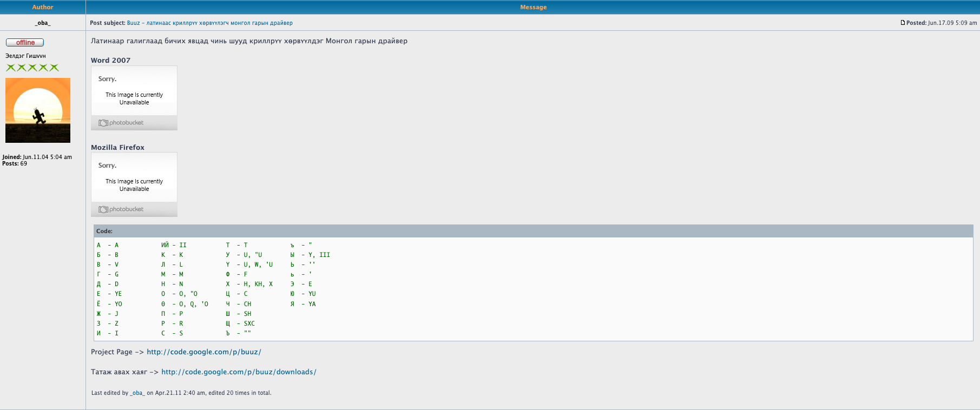Open the sunset avatar image of _oba_
The image size is (980, 410).
point(38,110)
